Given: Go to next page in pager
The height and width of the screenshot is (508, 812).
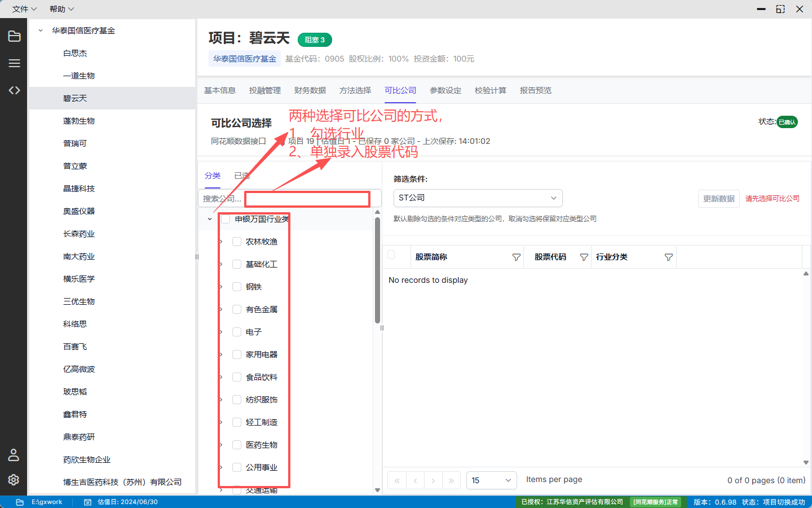Looking at the screenshot, I should click(x=433, y=480).
